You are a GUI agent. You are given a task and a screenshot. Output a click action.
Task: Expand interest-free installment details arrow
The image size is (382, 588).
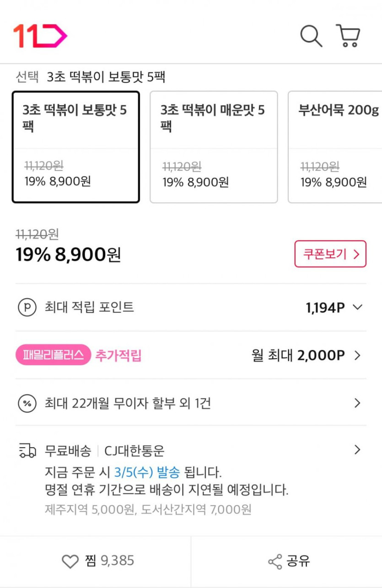[x=358, y=403]
